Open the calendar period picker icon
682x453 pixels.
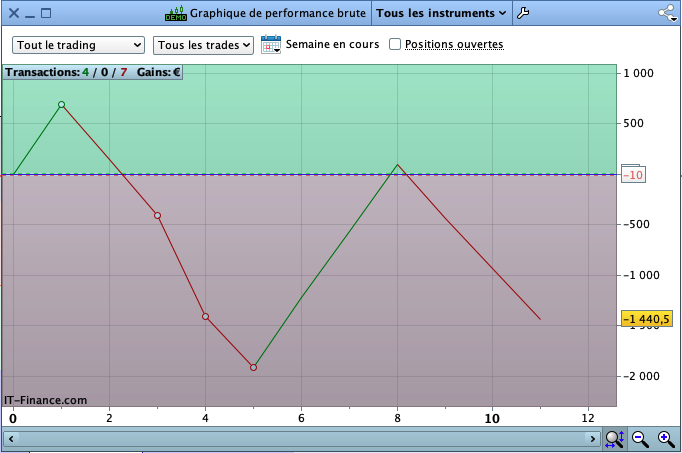(x=271, y=44)
